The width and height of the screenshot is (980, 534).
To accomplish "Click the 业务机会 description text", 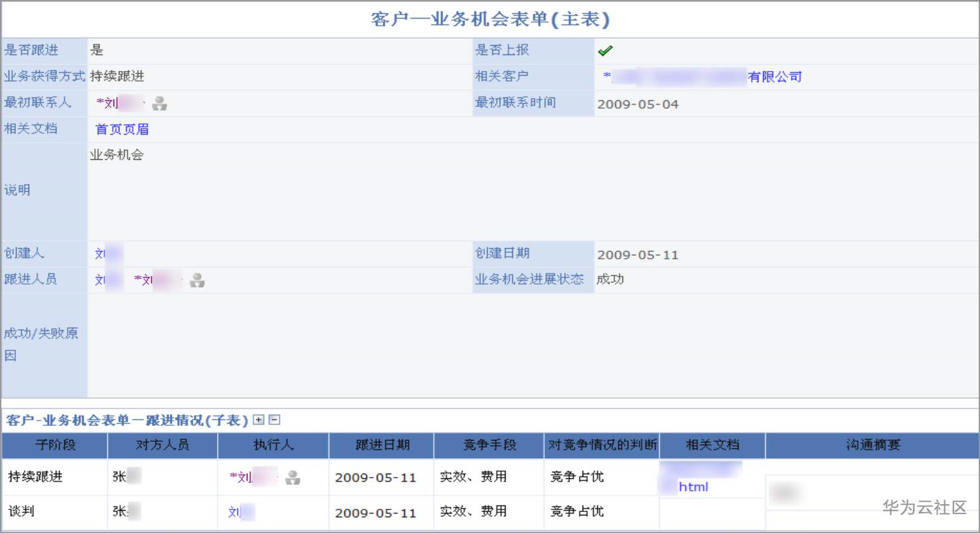I will 117,155.
